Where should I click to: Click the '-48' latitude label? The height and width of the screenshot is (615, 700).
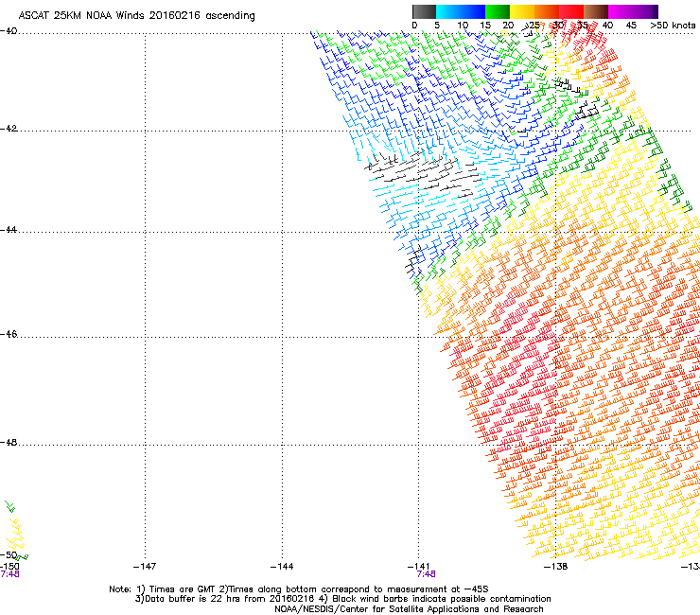(x=9, y=443)
